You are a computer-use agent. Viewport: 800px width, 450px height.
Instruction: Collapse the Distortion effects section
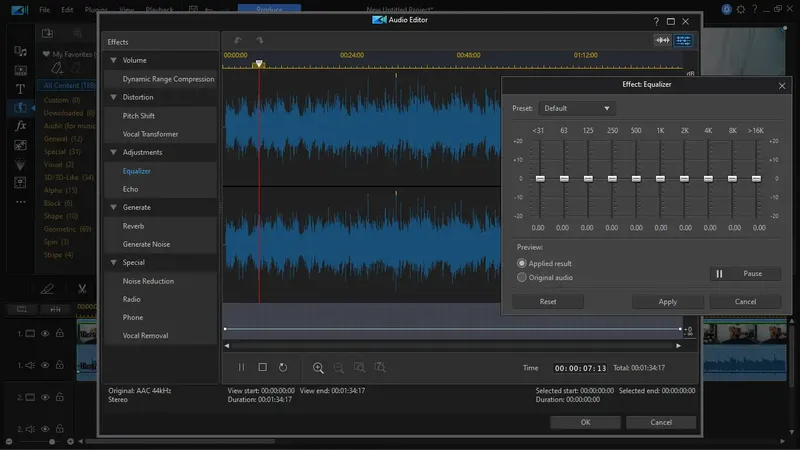pyautogui.click(x=114, y=97)
